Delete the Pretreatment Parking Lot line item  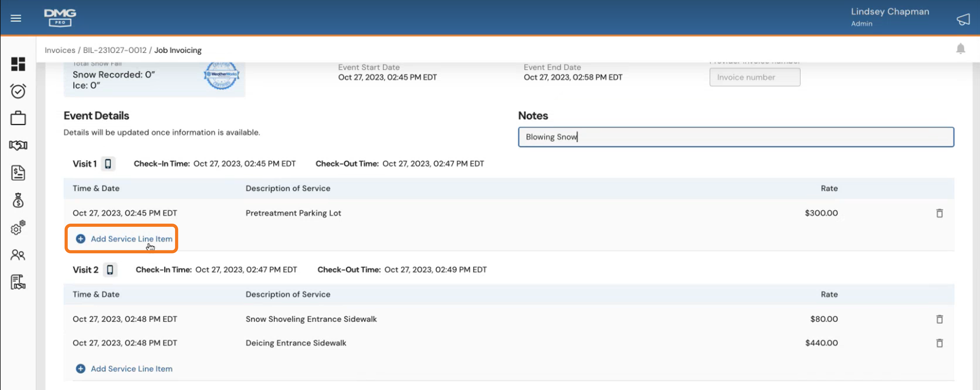click(x=939, y=213)
